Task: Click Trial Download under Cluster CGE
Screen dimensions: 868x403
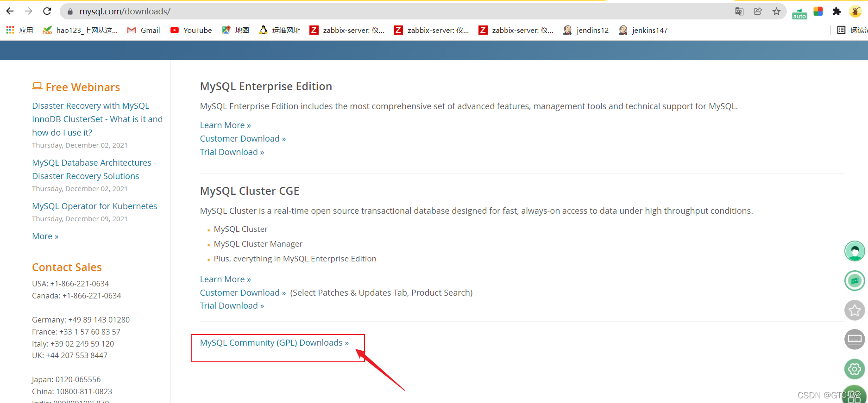Action: click(x=232, y=305)
